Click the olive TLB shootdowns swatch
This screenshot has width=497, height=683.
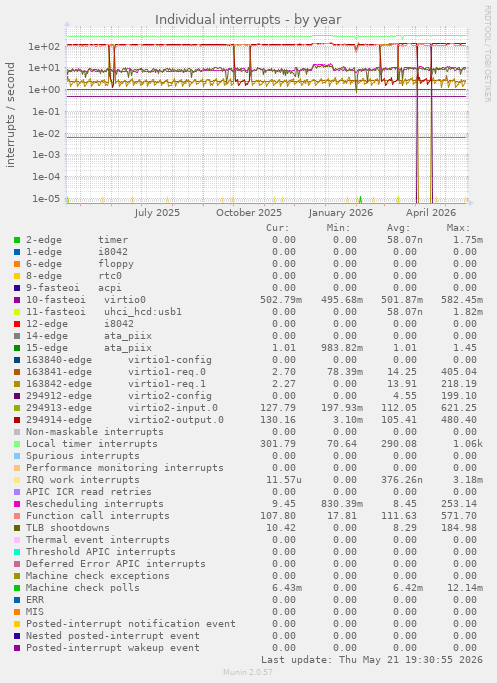(17, 528)
